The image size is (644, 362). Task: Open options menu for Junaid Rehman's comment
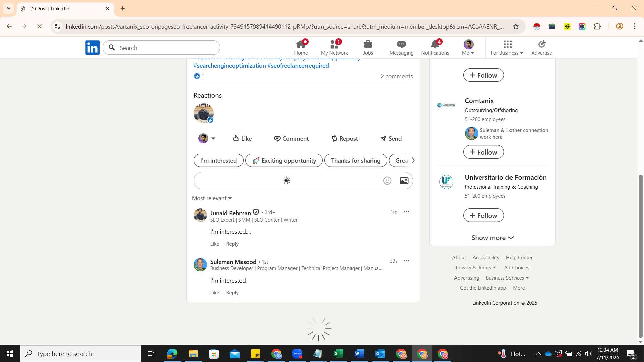(406, 212)
